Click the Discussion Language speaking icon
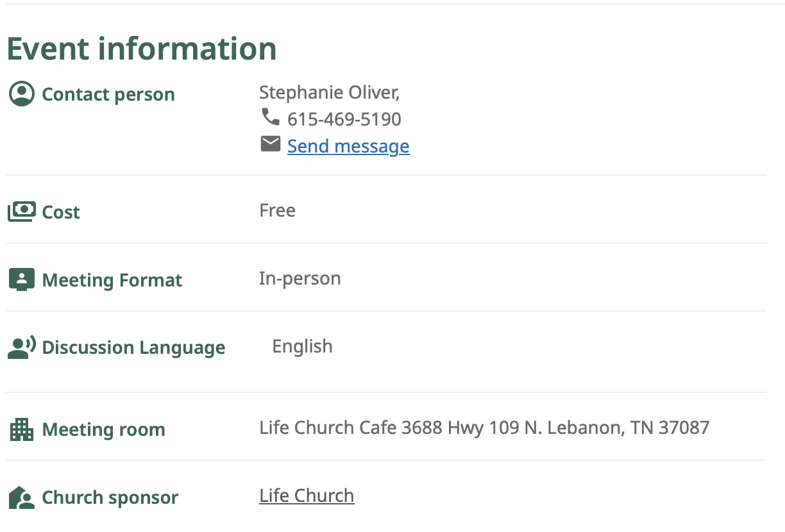This screenshot has height=532, width=785. click(x=21, y=347)
